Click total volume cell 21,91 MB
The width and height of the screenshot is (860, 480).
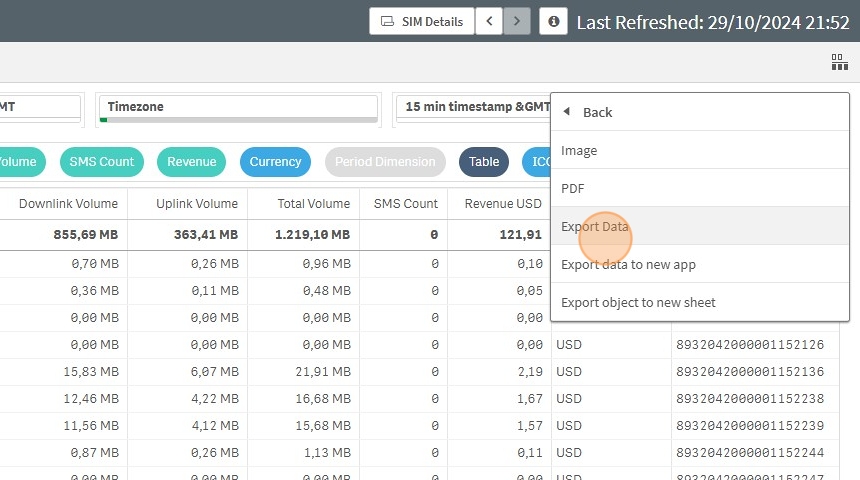click(x=323, y=371)
